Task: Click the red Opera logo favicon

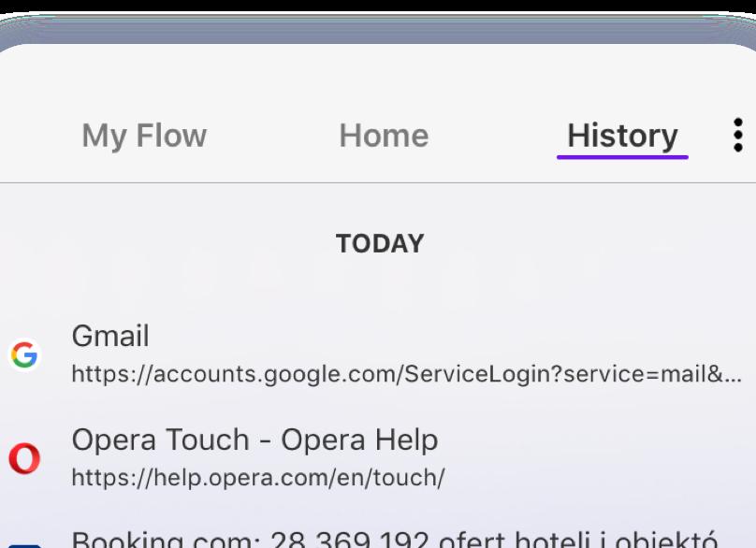Action: coord(24,458)
